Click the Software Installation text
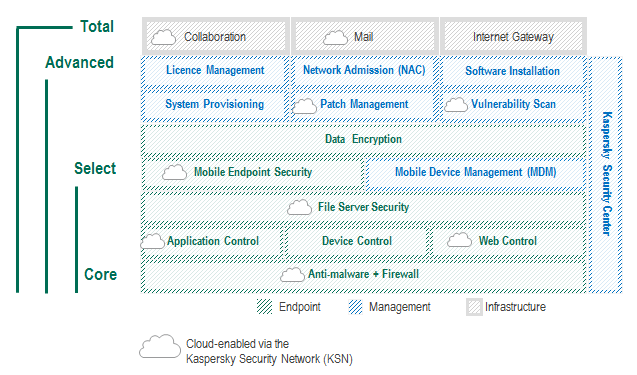The width and height of the screenshot is (637, 375). (x=512, y=71)
